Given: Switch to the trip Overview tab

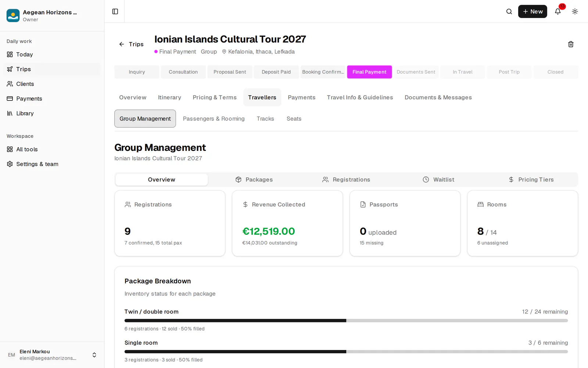Looking at the screenshot, I should point(133,98).
